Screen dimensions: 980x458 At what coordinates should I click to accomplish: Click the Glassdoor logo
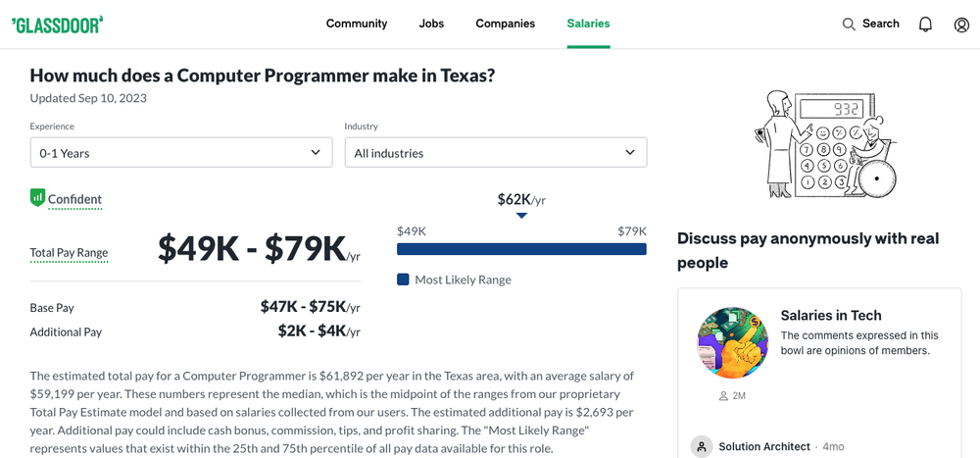tap(57, 25)
